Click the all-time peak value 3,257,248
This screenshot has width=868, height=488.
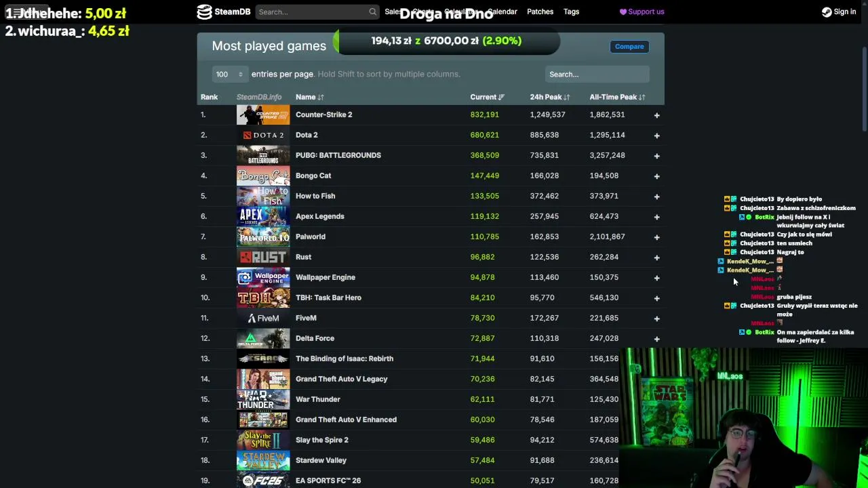607,155
